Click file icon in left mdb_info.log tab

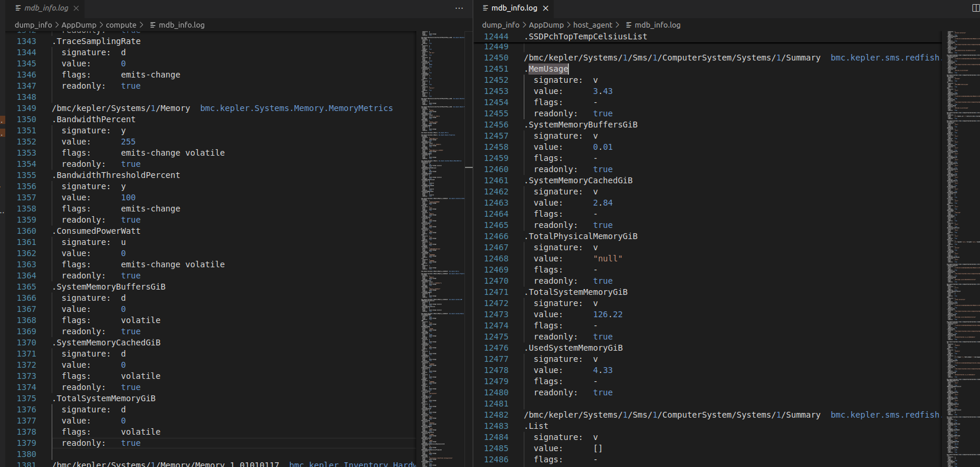(18, 8)
